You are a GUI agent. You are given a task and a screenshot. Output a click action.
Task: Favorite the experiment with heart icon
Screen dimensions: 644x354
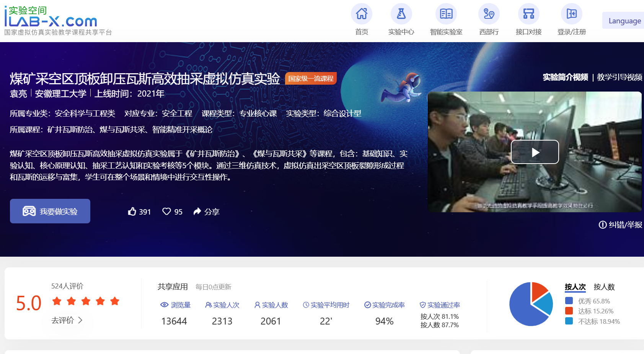(x=166, y=211)
